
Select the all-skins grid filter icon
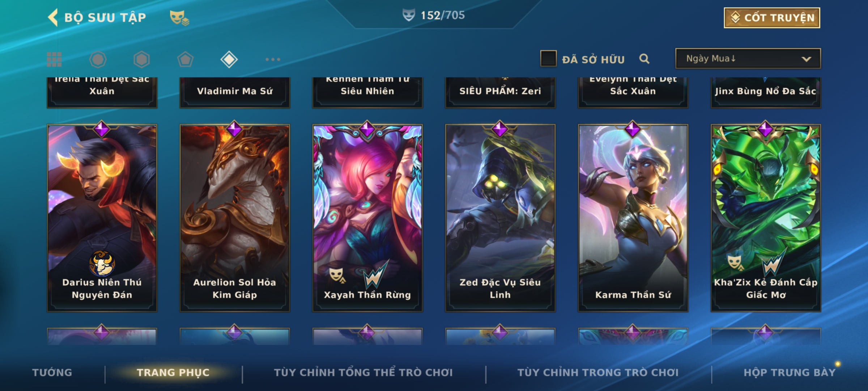(x=54, y=59)
